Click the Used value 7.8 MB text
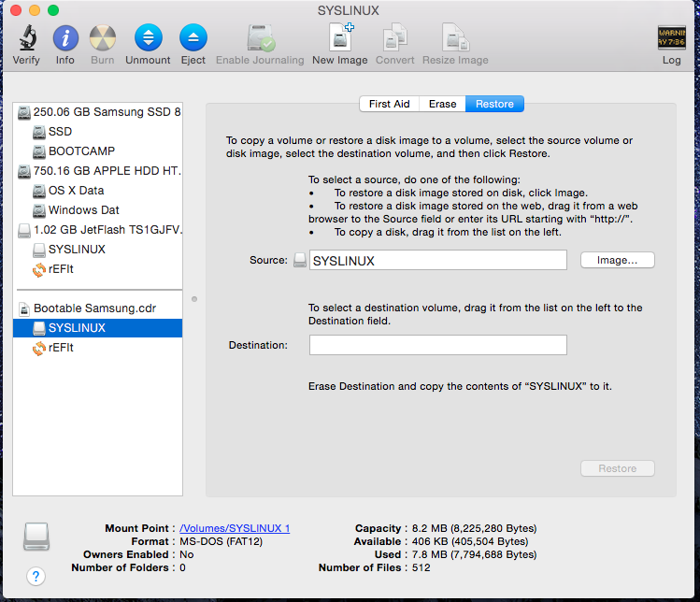 coord(474,554)
